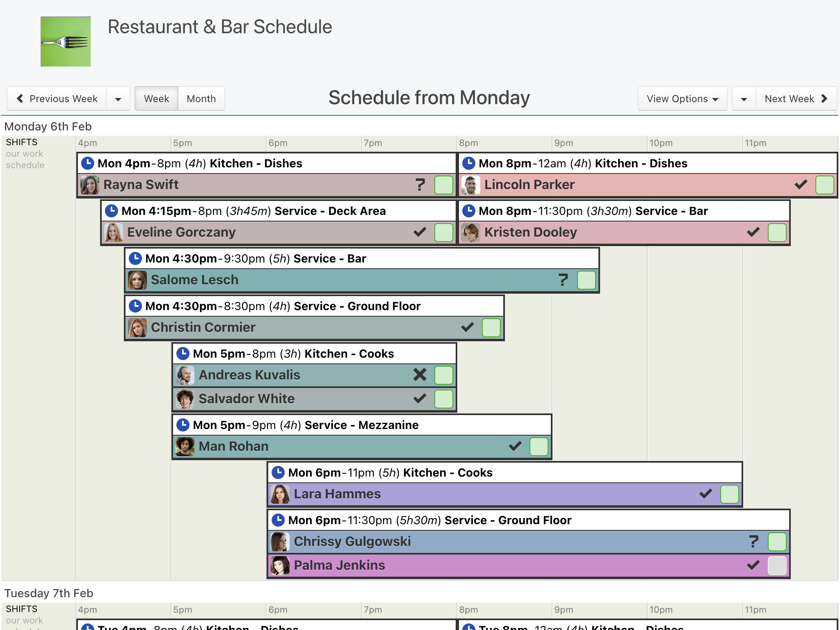Click Palma Jenkins' purple colored shift row
Image resolution: width=840 pixels, height=630 pixels.
point(529,565)
